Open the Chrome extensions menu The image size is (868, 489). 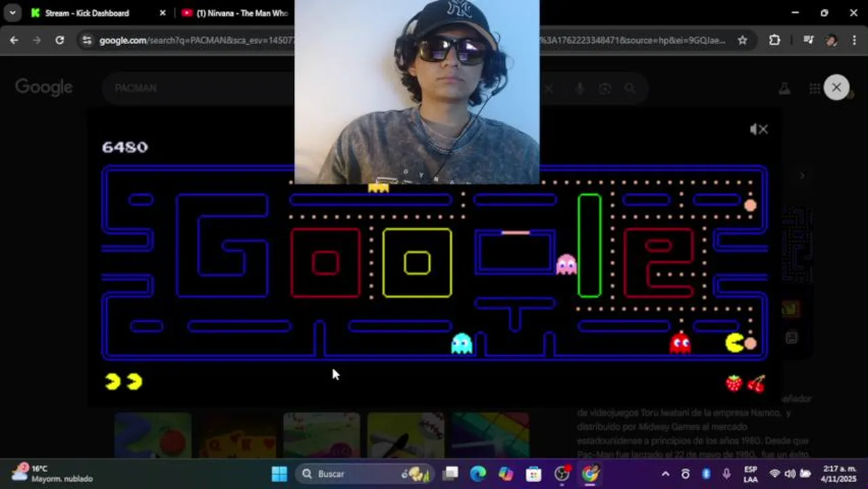[774, 40]
